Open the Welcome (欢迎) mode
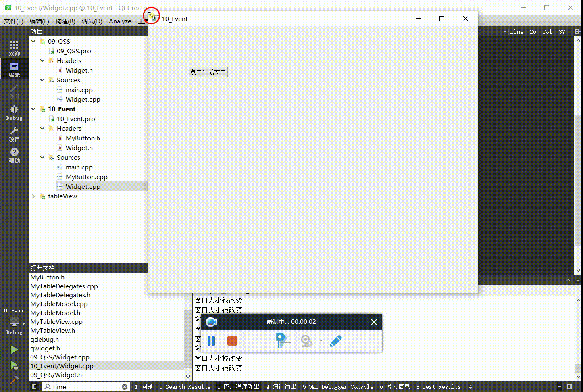 tap(14, 48)
